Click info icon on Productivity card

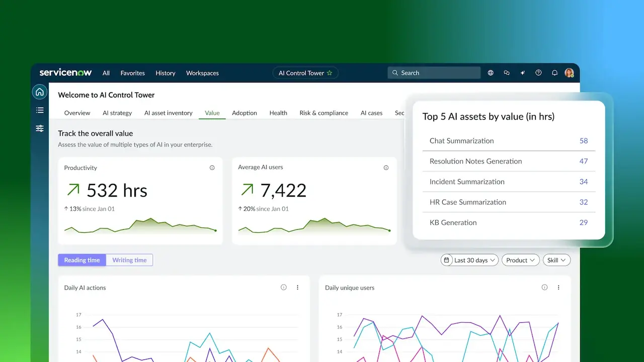(212, 168)
